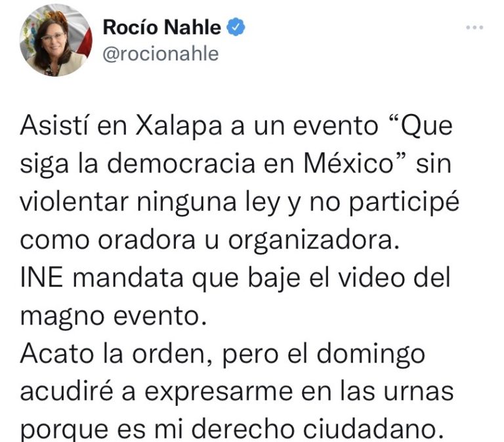The width and height of the screenshot is (504, 442).
Task: Open the Rocío Nahle display name link
Action: (x=161, y=27)
